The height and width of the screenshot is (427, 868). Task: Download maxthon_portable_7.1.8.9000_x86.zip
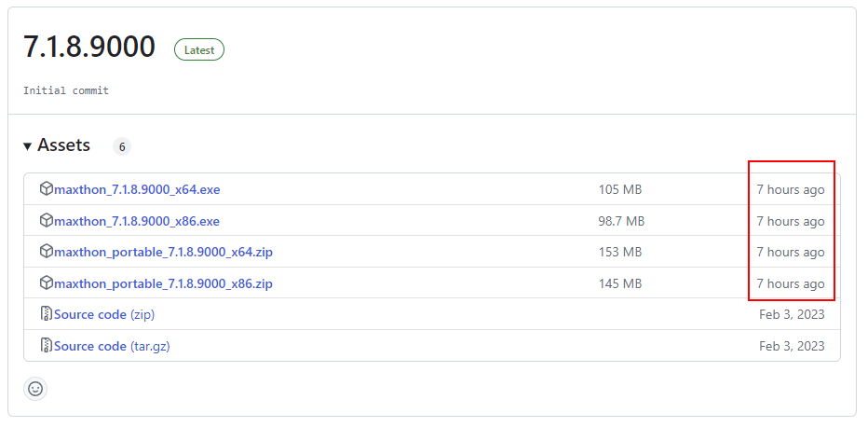pos(163,283)
